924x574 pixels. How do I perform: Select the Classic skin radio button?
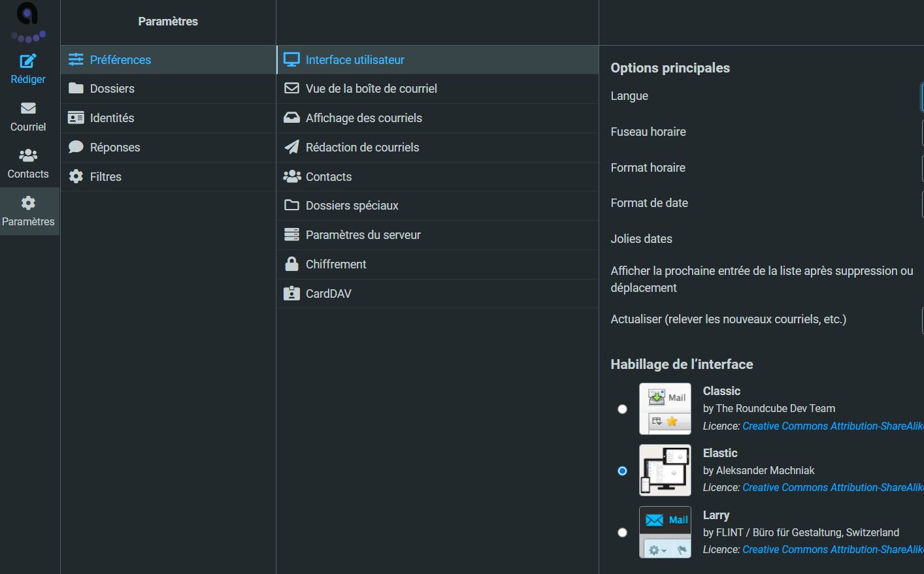click(622, 409)
